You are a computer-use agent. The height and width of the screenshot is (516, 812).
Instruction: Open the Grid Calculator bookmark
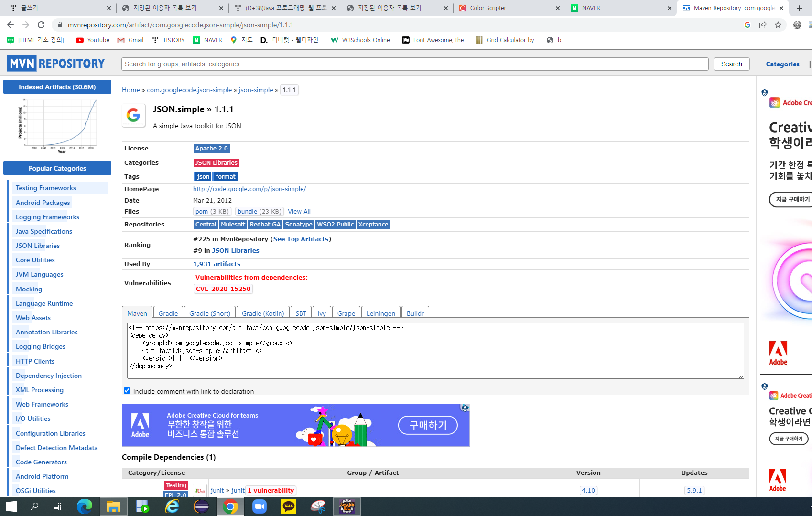[507, 40]
